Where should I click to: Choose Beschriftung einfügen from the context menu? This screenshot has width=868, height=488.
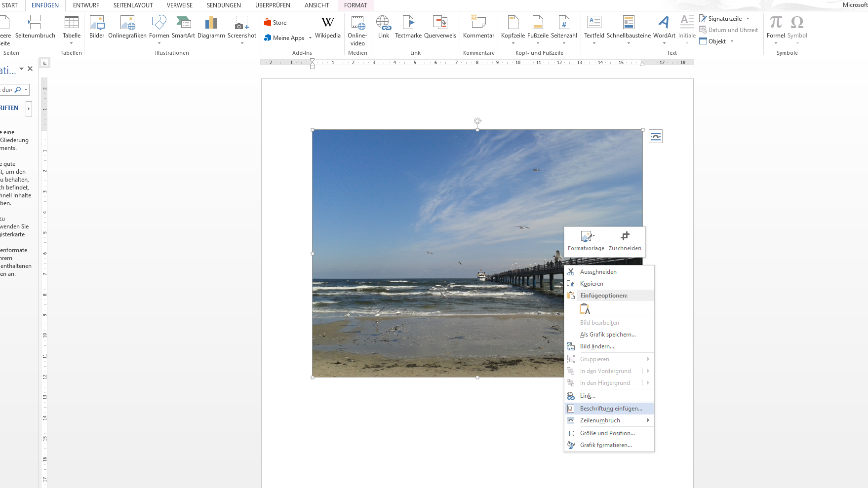pyautogui.click(x=611, y=408)
